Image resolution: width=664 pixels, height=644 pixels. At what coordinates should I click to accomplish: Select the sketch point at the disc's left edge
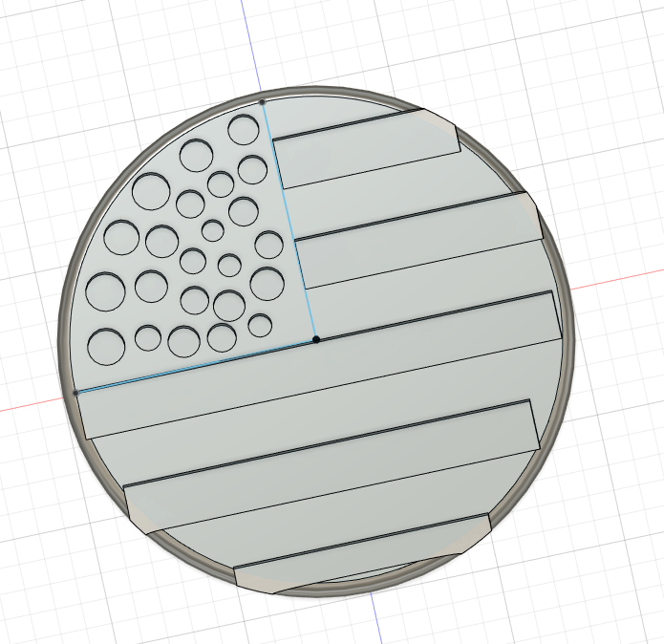click(x=75, y=394)
